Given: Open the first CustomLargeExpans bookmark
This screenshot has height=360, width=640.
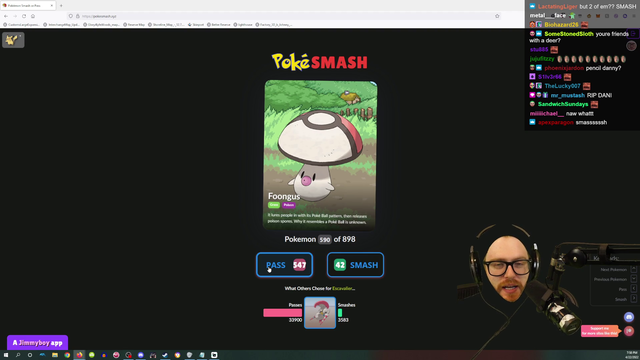Looking at the screenshot, I should click(x=22, y=24).
